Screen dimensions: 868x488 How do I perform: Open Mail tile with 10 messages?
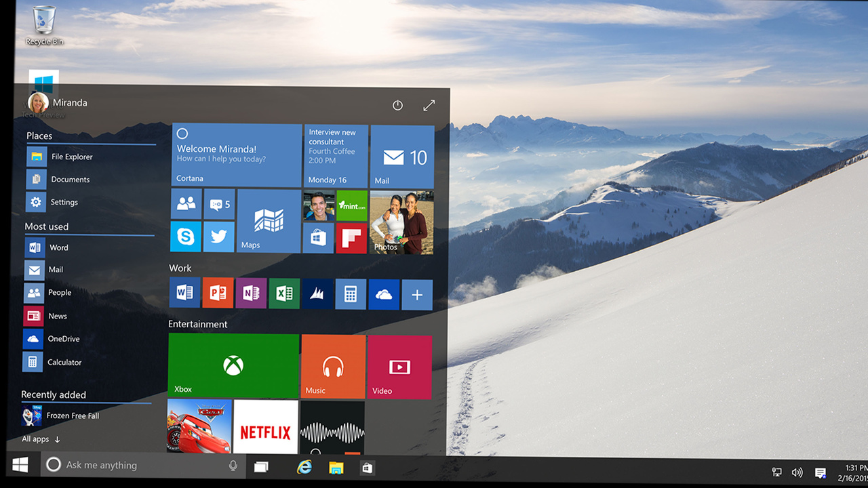(x=402, y=157)
